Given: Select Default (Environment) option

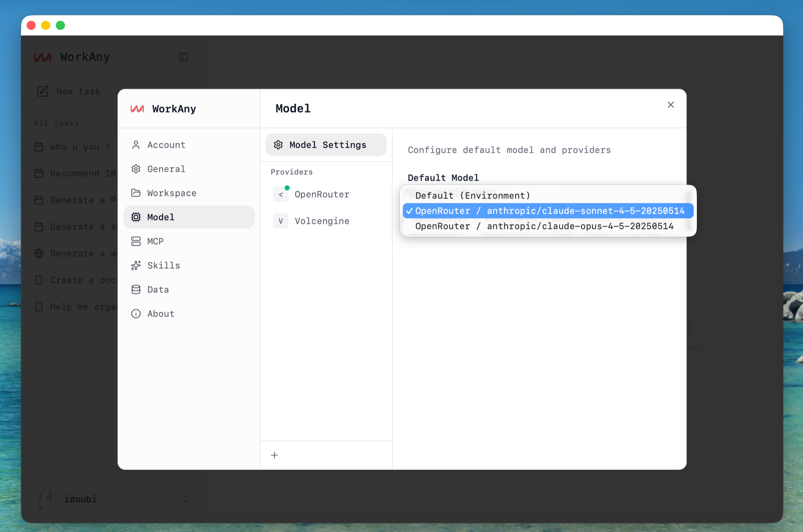Looking at the screenshot, I should (472, 196).
